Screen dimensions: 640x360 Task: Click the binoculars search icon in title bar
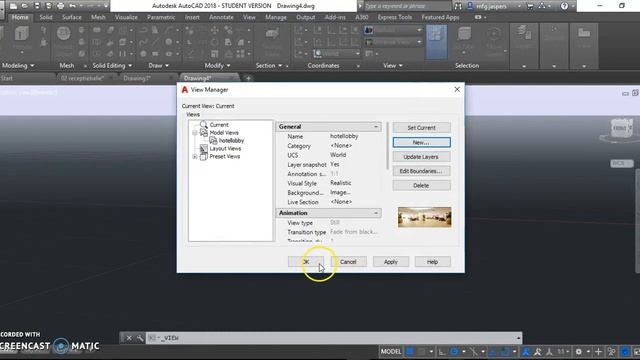click(x=458, y=6)
